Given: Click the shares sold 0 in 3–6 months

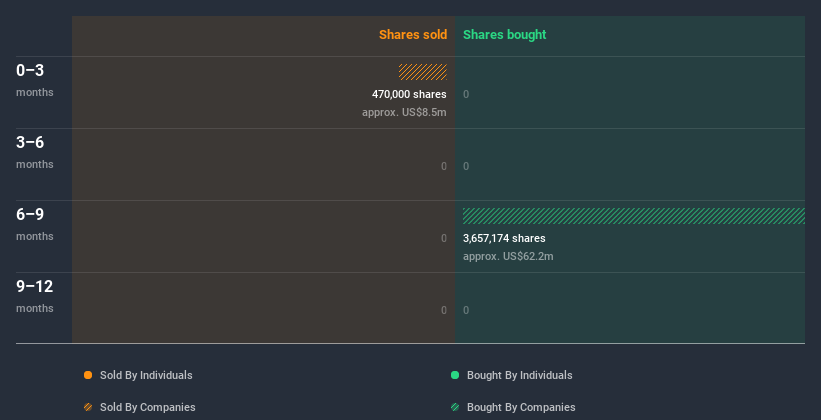Looking at the screenshot, I should [444, 167].
